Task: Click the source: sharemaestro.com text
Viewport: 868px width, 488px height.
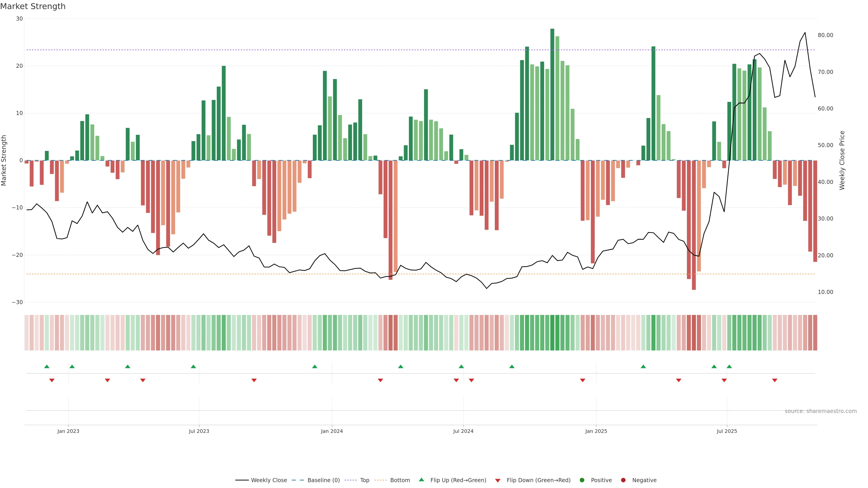Action: click(821, 411)
